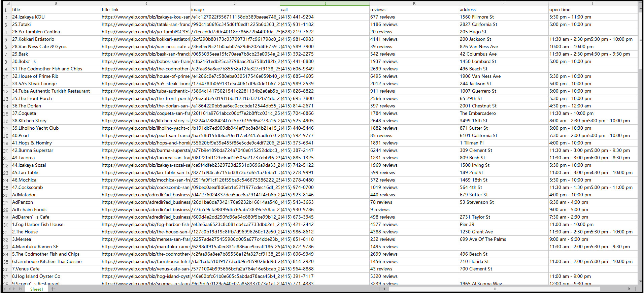Select column C header
This screenshot has height=293, width=644.
235,3
